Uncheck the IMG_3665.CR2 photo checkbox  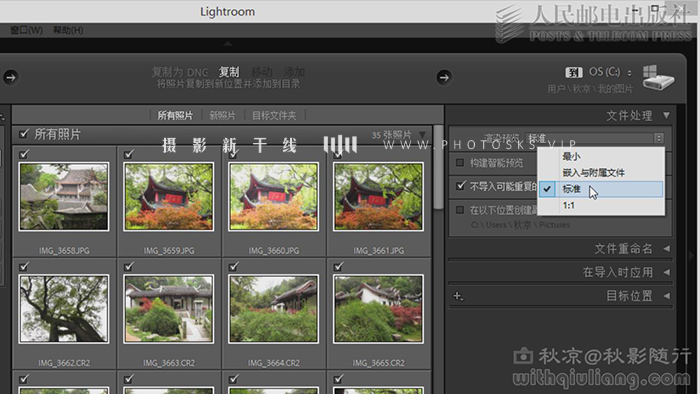click(x=338, y=267)
